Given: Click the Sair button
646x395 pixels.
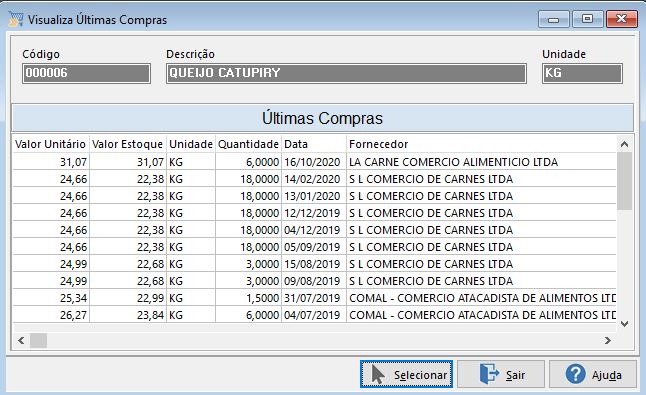Looking at the screenshot, I should (x=501, y=374).
